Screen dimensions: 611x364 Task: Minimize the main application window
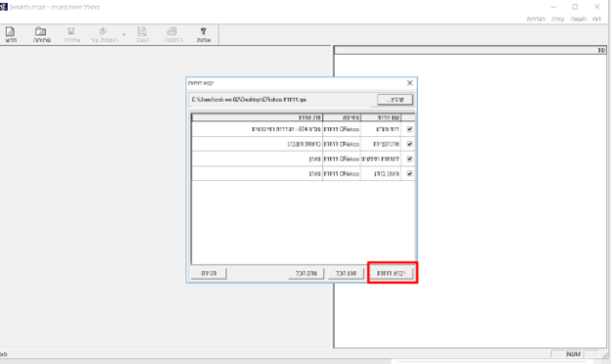point(553,7)
